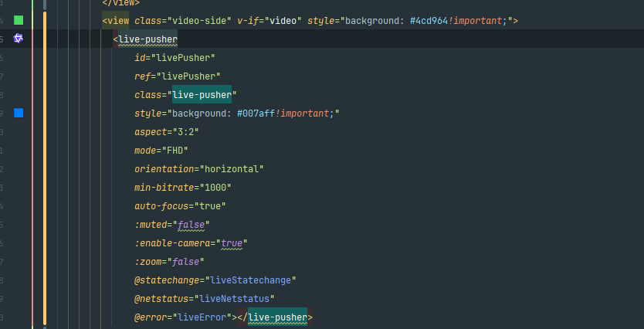Click the livePusher value of ref attribute
This screenshot has width=644, height=329.
click(188, 76)
